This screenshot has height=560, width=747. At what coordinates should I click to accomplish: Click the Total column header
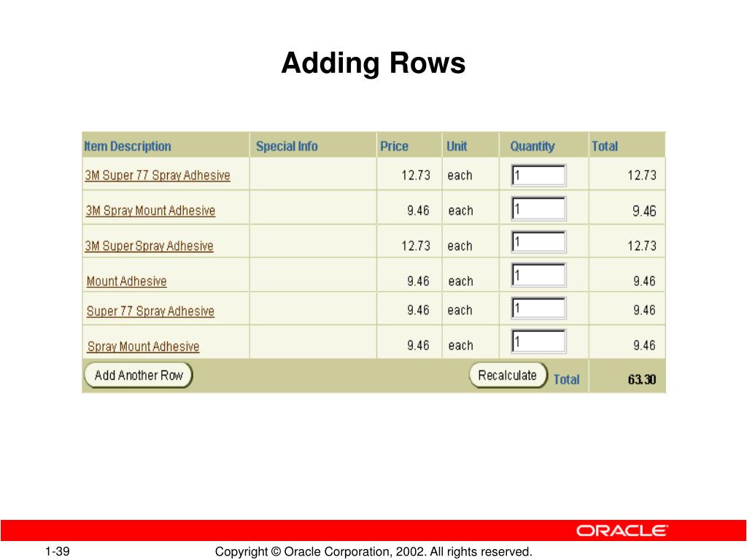605,146
